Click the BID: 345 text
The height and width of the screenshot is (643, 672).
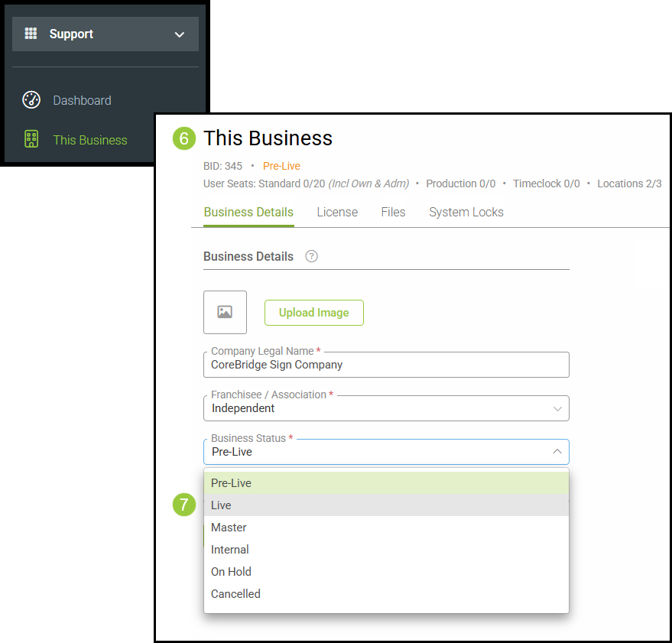[223, 166]
